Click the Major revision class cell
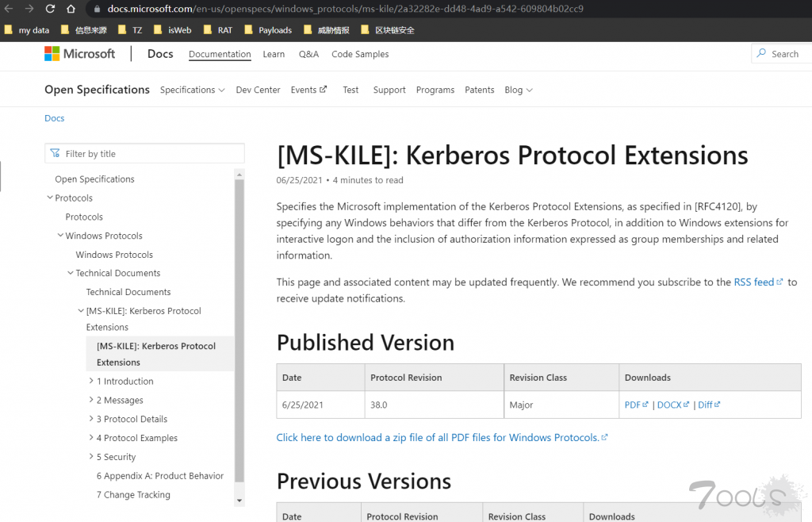 pyautogui.click(x=561, y=405)
